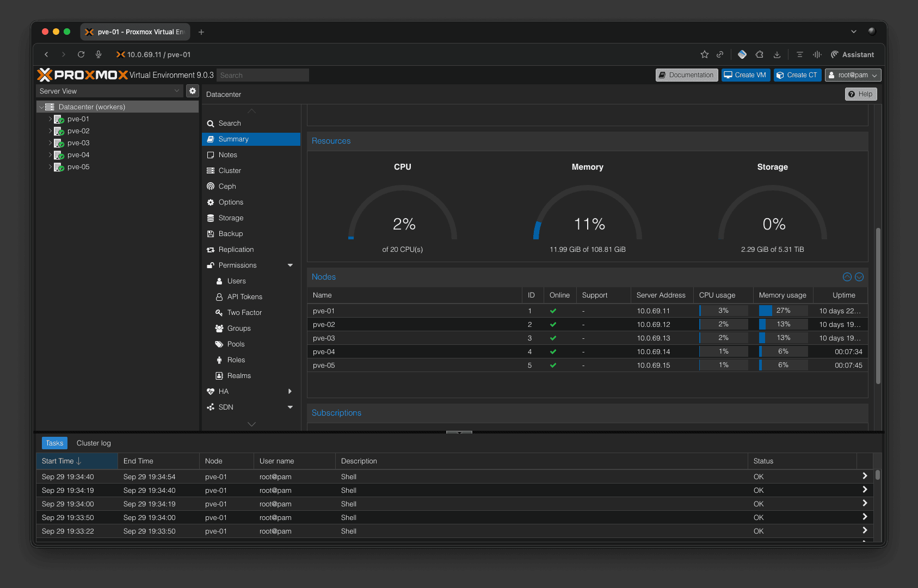Click the Create CT button
918x588 pixels.
[797, 75]
